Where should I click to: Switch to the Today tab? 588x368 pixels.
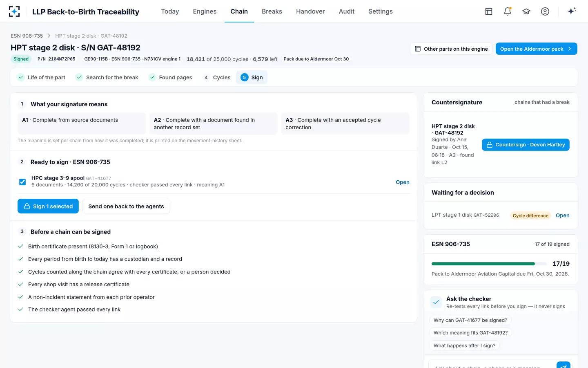click(x=170, y=11)
